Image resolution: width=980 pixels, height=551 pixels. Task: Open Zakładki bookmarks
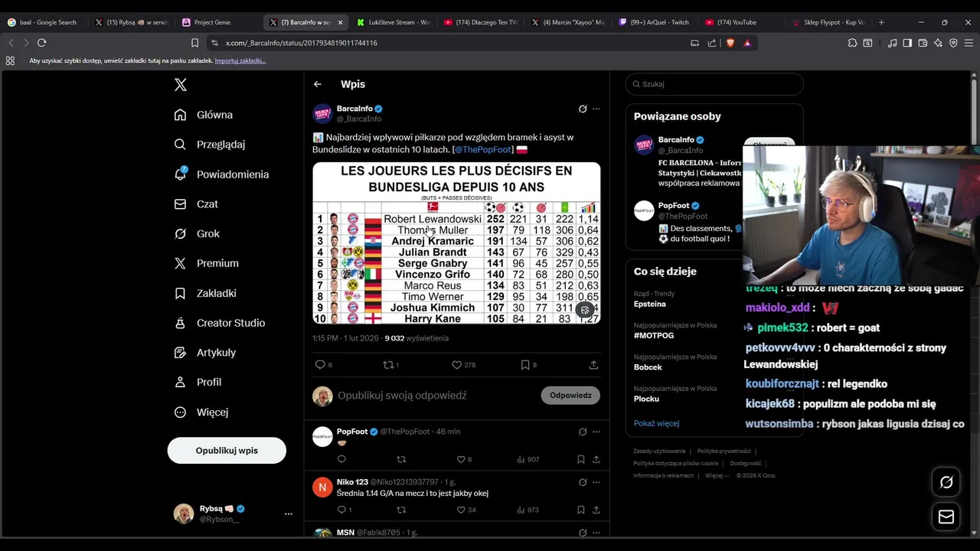click(x=205, y=293)
